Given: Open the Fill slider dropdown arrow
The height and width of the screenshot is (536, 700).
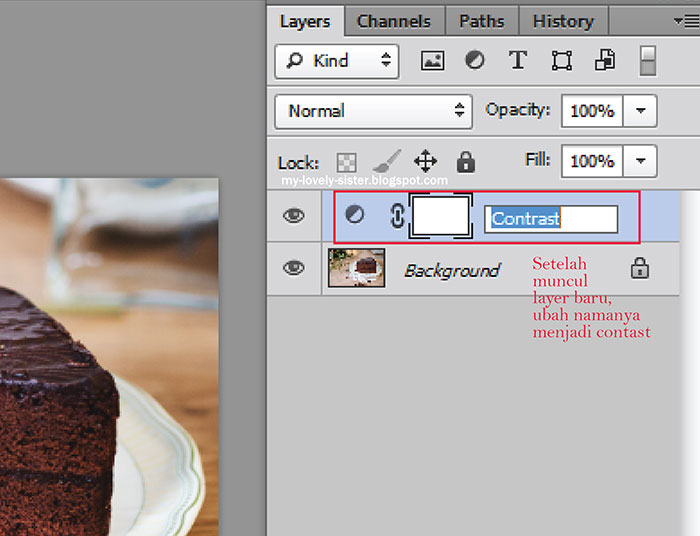Looking at the screenshot, I should (640, 161).
